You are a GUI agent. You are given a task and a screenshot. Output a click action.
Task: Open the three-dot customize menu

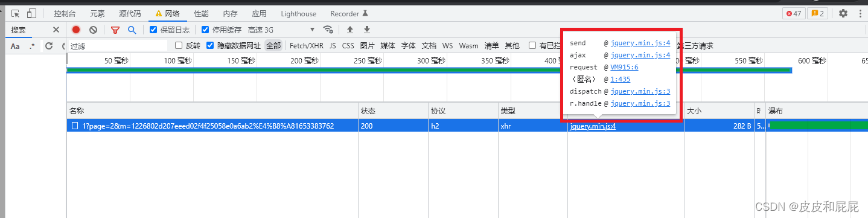860,13
